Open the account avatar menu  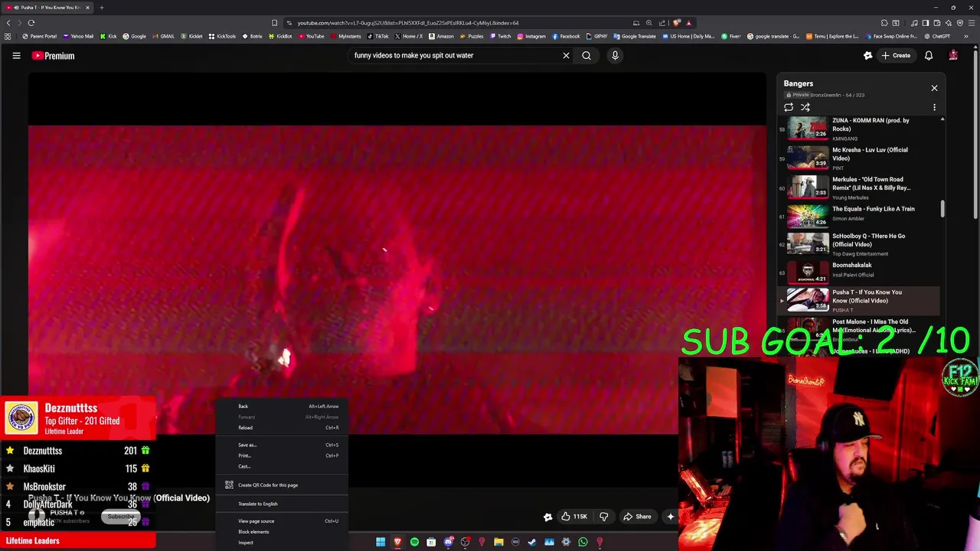tap(953, 55)
